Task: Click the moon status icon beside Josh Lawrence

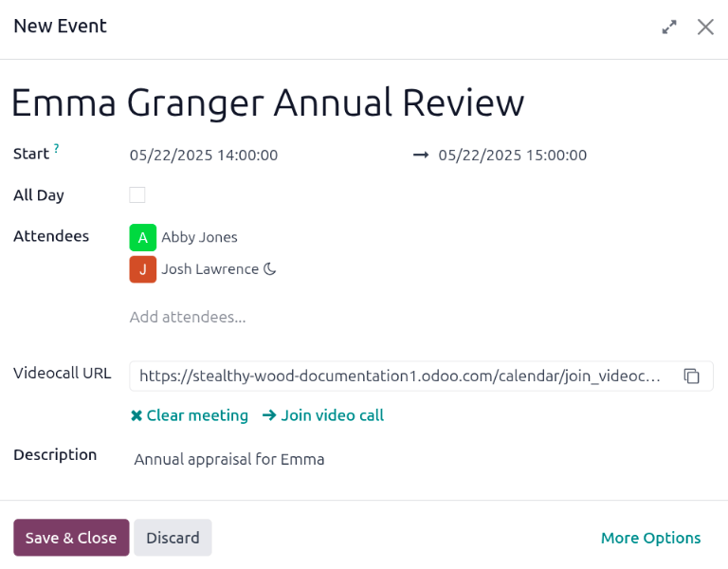Action: [270, 269]
